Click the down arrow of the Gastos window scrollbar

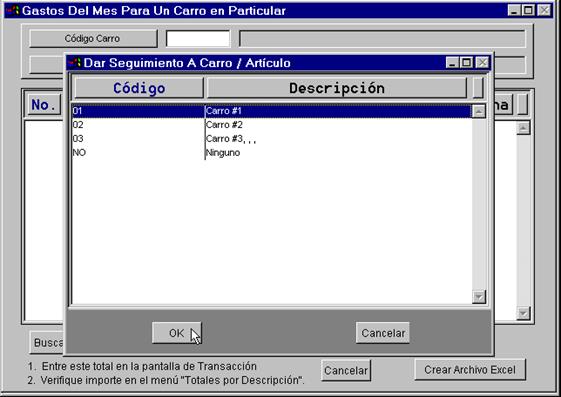[523, 314]
